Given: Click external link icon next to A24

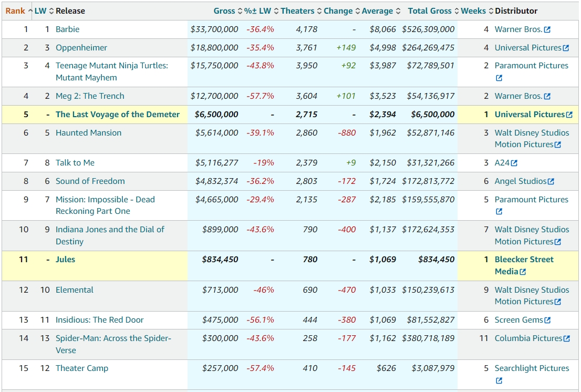Looking at the screenshot, I should pyautogui.click(x=514, y=163).
